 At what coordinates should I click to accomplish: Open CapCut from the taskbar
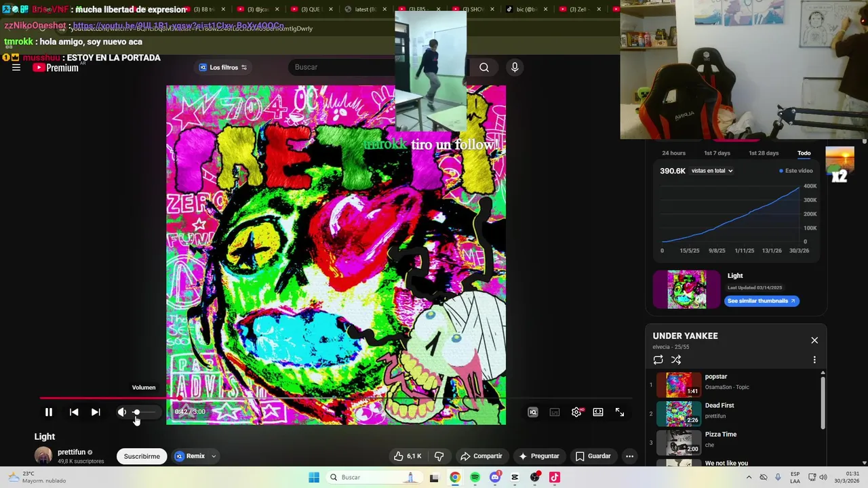point(515,477)
